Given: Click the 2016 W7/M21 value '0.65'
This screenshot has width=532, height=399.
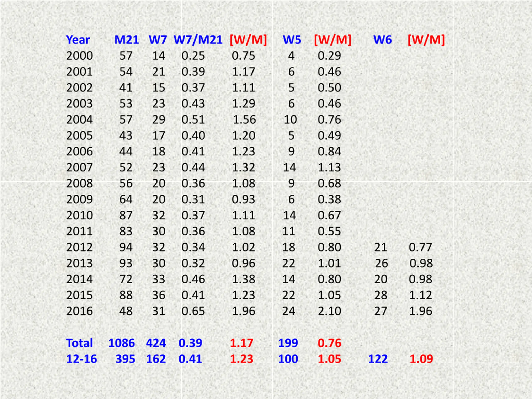Looking at the screenshot, I should point(193,311).
